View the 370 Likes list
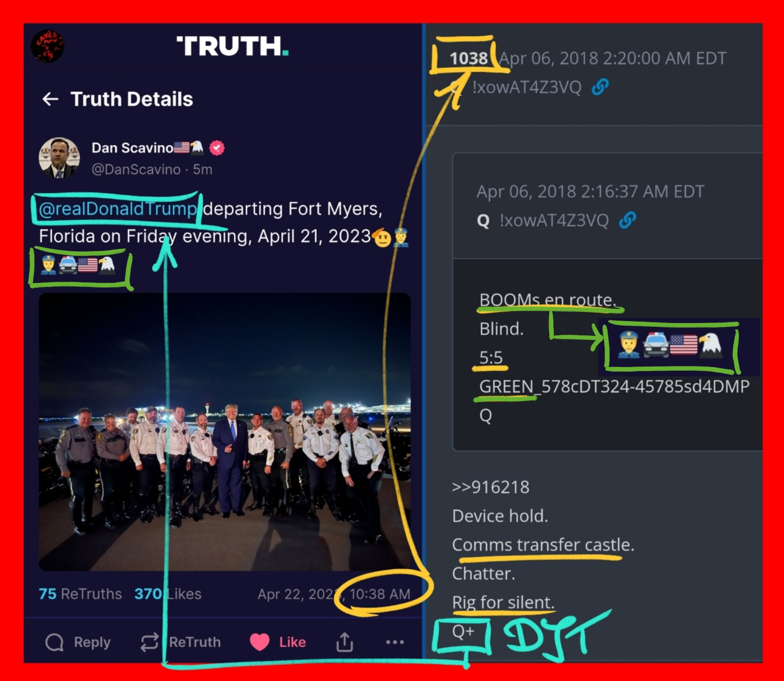The height and width of the screenshot is (681, 784). click(x=168, y=594)
